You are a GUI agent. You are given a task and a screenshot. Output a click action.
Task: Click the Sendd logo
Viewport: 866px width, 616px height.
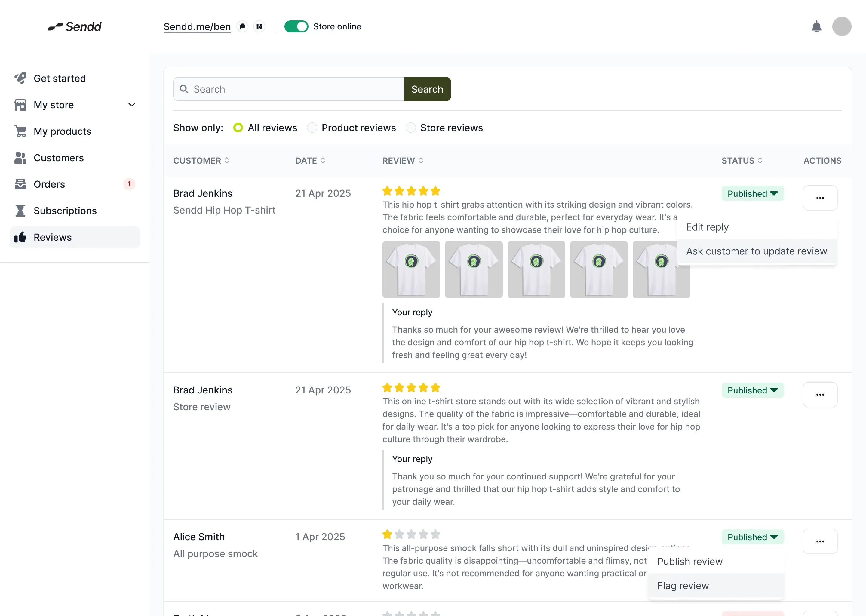[74, 26]
